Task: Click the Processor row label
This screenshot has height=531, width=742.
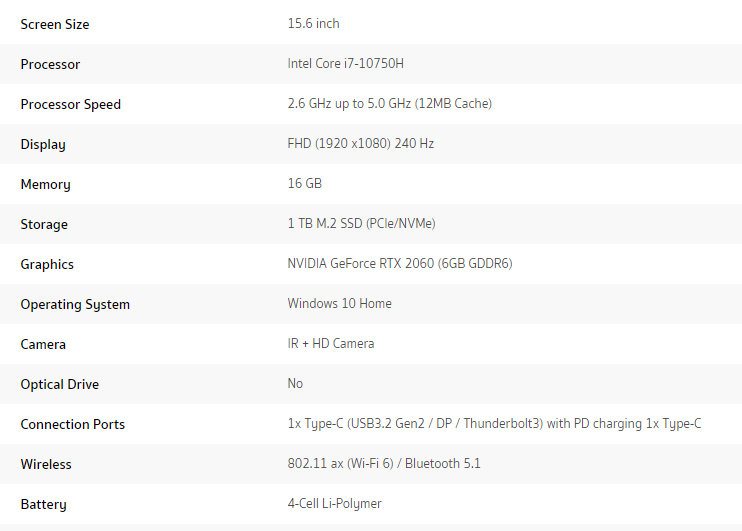Action: pyautogui.click(x=50, y=64)
